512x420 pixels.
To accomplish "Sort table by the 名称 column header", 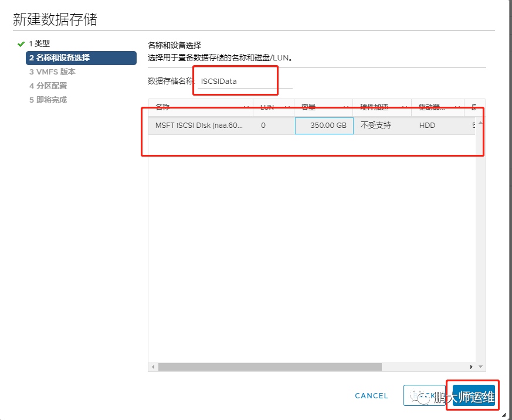I will coord(201,107).
